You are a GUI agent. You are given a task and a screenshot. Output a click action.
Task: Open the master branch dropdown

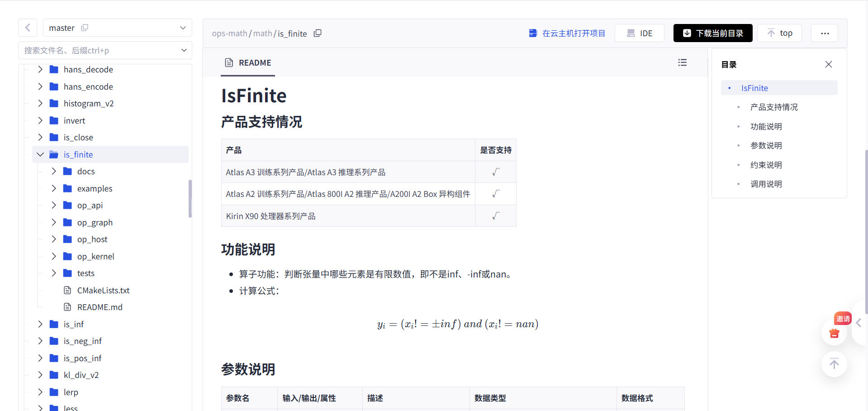click(183, 28)
